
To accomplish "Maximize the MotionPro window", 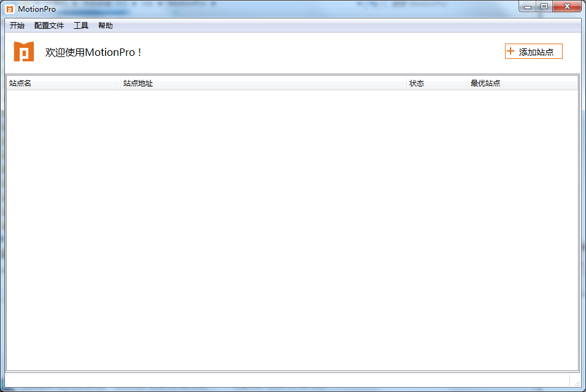I will (x=545, y=6).
